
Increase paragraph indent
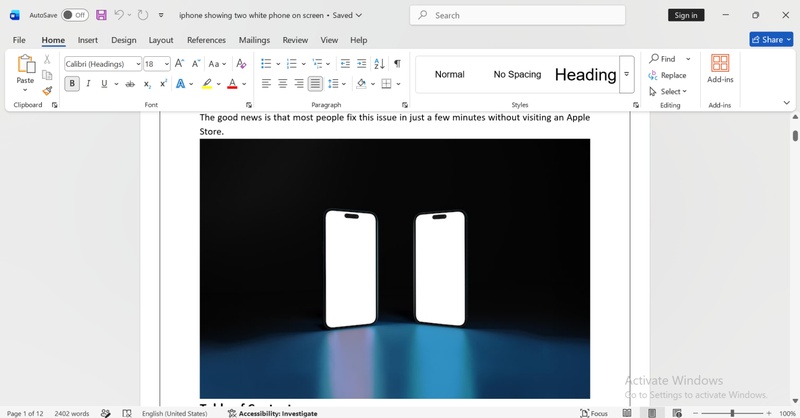tap(362, 64)
